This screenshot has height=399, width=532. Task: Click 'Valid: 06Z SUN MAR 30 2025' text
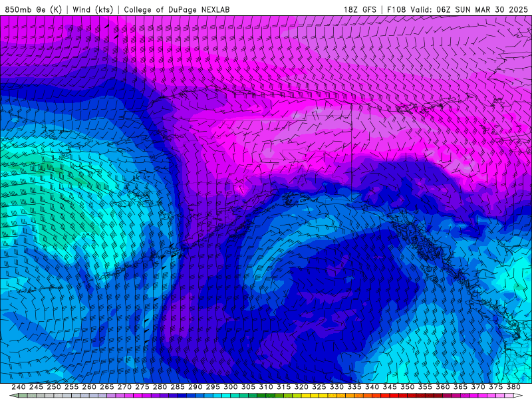tap(469, 9)
